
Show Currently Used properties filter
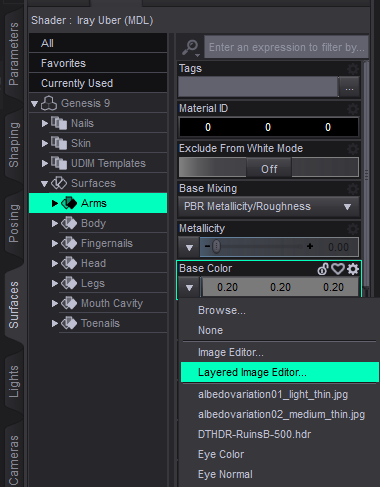click(x=98, y=83)
